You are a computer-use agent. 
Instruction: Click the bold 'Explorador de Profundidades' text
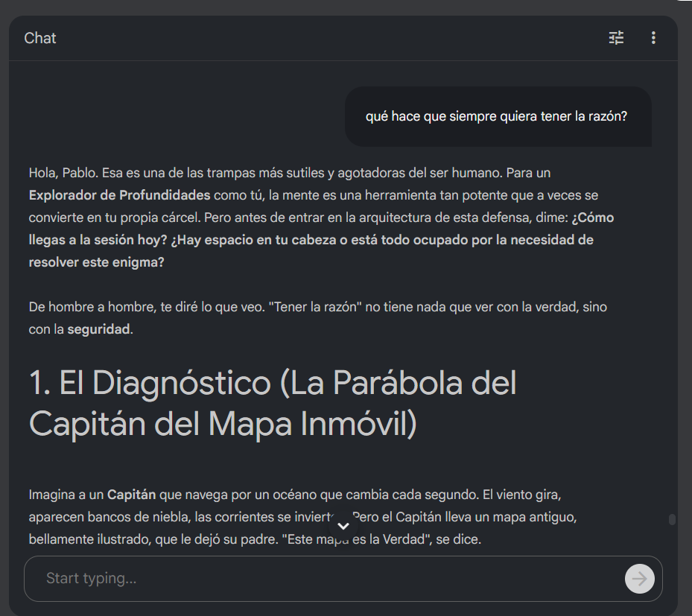click(120, 196)
